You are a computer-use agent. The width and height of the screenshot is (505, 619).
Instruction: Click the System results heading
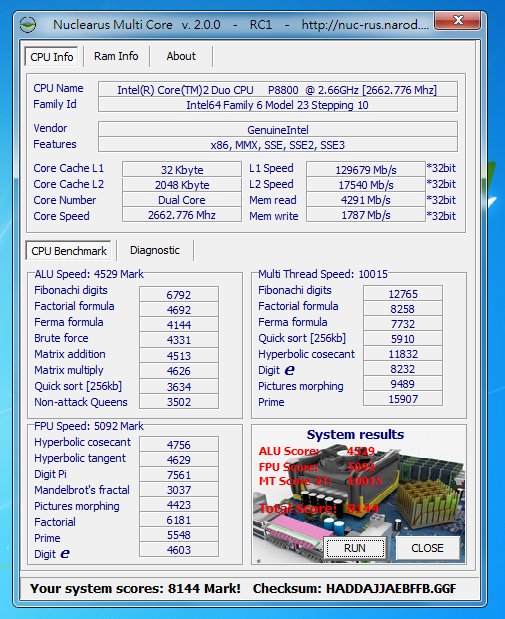coord(355,434)
